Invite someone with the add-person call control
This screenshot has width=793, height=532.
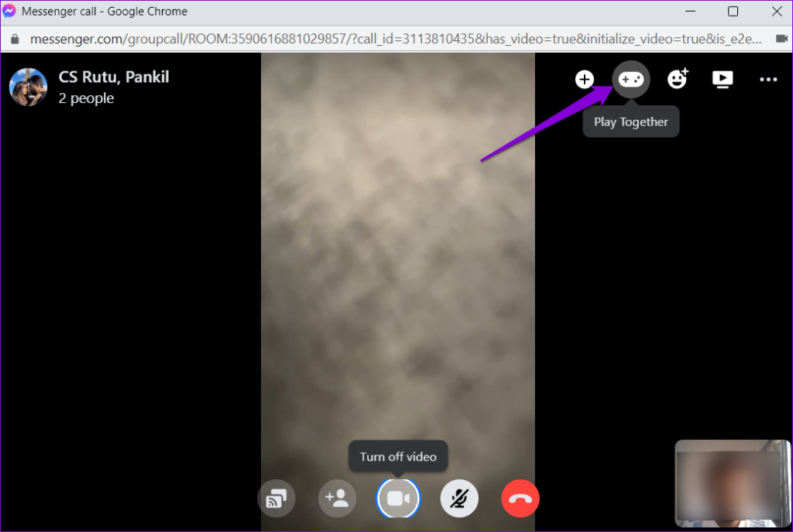point(337,498)
